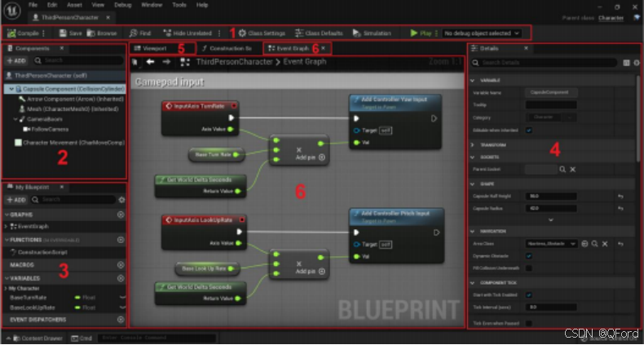This screenshot has height=345, width=644.
Task: Switch to the Construction Script tab
Action: pos(229,48)
